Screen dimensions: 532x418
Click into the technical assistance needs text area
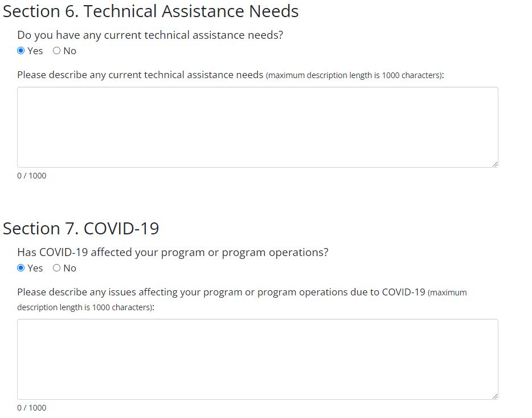coord(257,127)
